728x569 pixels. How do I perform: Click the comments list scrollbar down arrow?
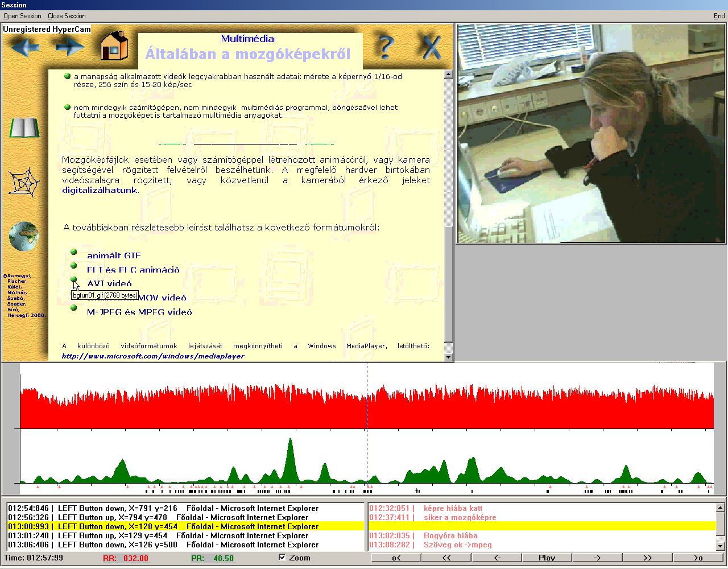click(x=720, y=546)
